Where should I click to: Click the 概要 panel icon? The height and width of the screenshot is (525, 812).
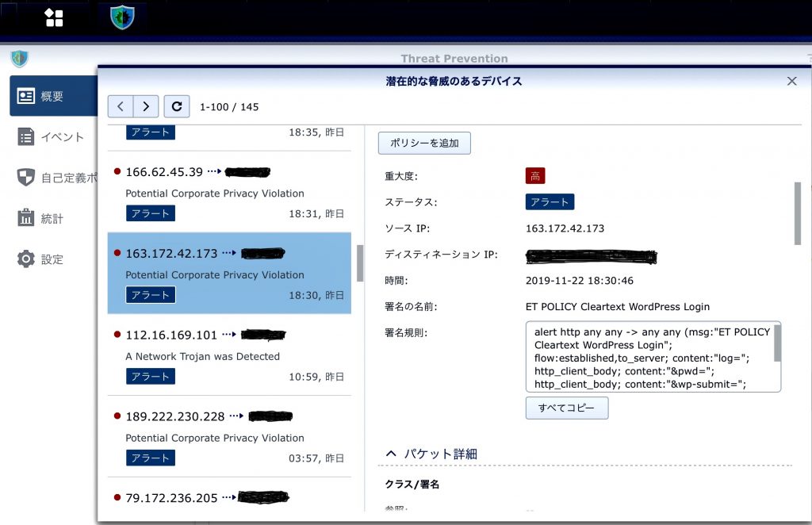[x=26, y=96]
